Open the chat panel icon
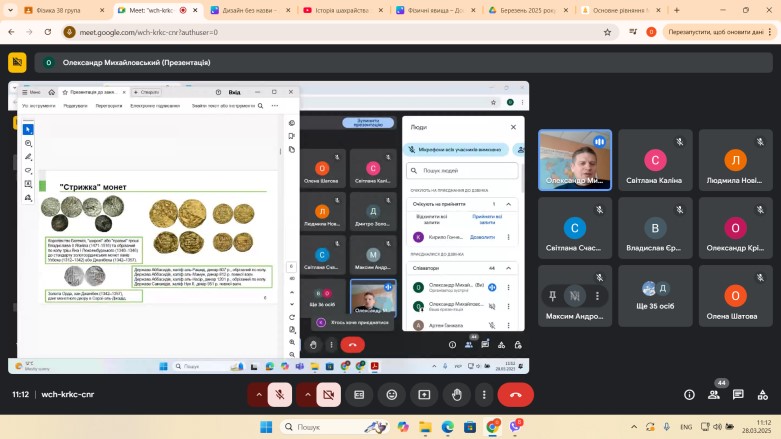781x439 pixels. (738, 395)
